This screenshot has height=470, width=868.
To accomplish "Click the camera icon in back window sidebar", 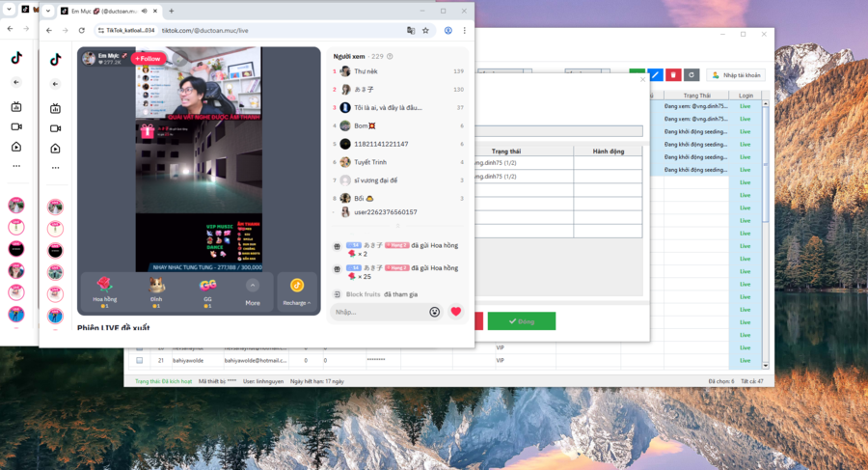I will [x=16, y=127].
